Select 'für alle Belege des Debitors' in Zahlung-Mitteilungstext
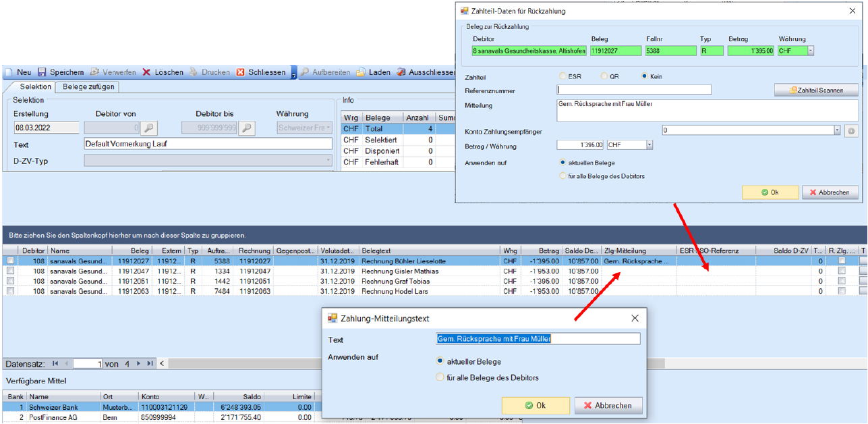The image size is (868, 424). point(440,377)
